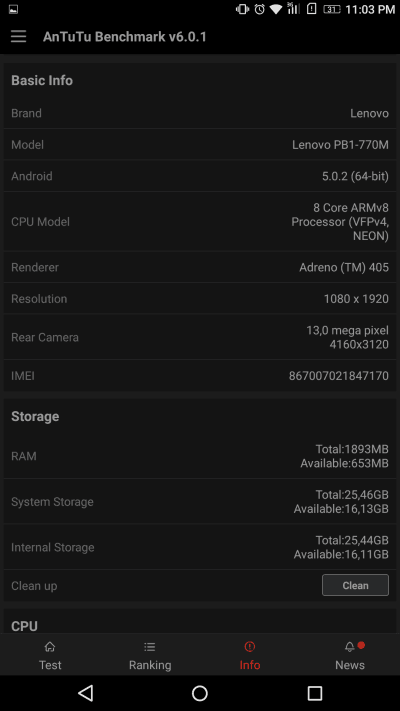Tap the Android back navigation button
400x711 pixels.
[85, 693]
